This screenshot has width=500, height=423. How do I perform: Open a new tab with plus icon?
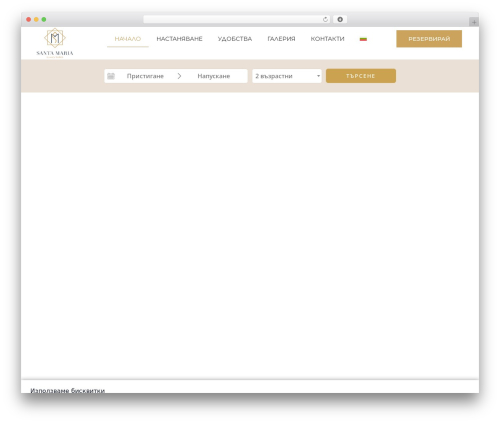[474, 22]
